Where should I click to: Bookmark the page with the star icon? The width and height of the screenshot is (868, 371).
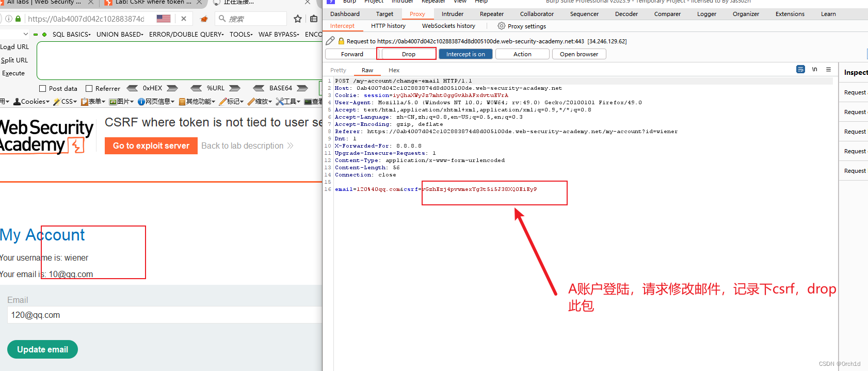click(x=298, y=19)
